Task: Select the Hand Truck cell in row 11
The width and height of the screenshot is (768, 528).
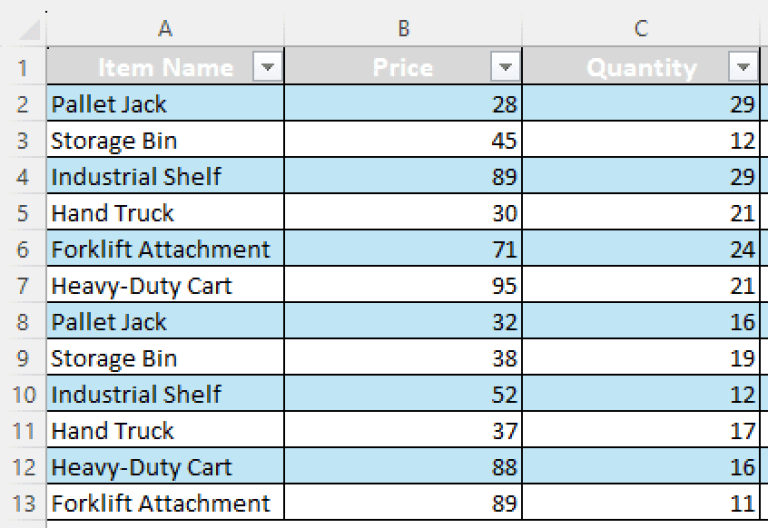Action: pyautogui.click(x=166, y=431)
